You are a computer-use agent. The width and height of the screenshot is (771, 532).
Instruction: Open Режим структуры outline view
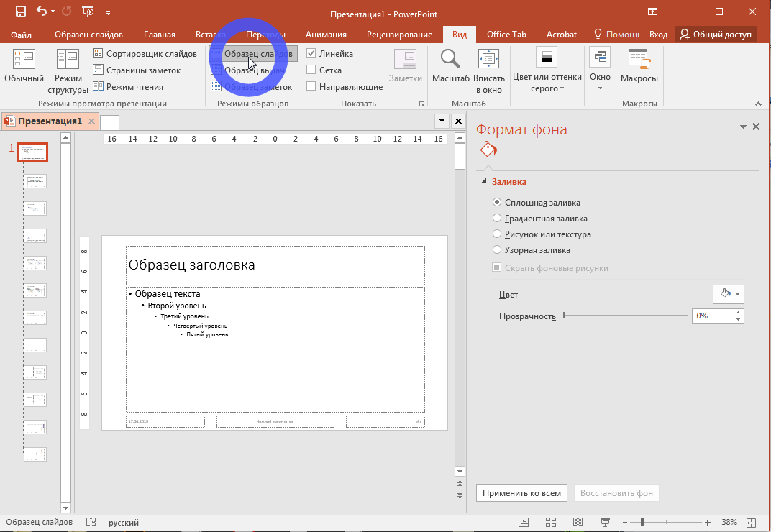68,59
